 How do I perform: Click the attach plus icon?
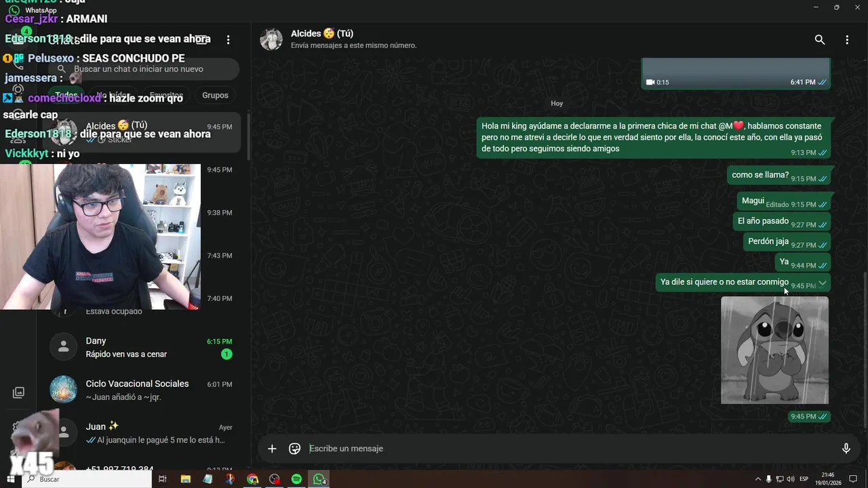[272, 449]
